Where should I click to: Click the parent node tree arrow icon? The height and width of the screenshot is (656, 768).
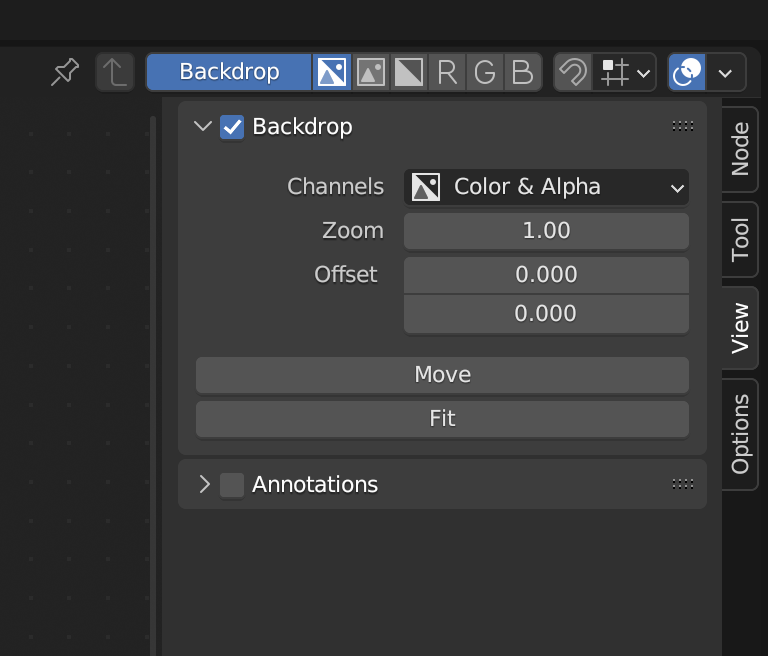[x=115, y=73]
